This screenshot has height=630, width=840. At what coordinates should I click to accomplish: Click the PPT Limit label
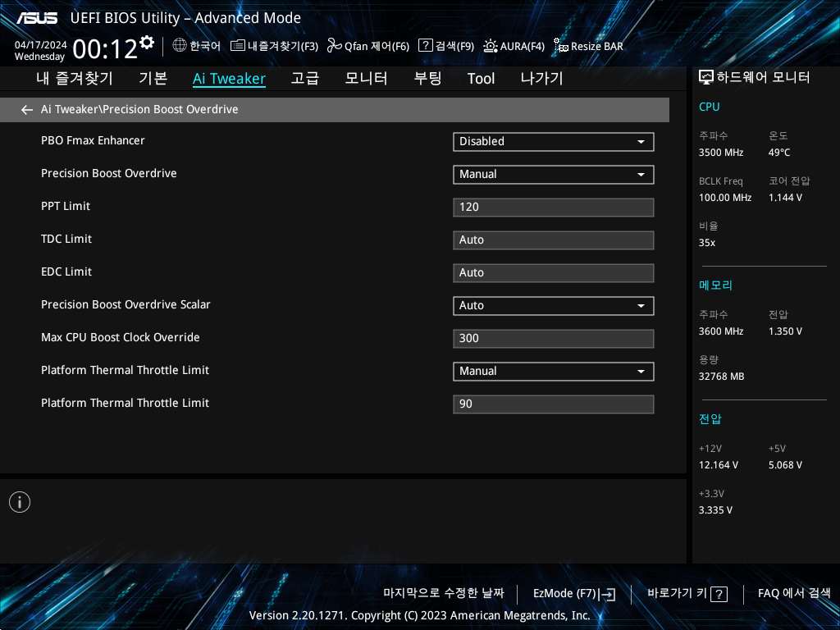66,206
